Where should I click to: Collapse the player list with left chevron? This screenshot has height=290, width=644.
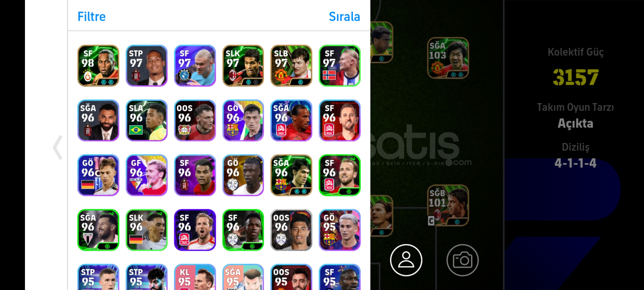point(58,147)
